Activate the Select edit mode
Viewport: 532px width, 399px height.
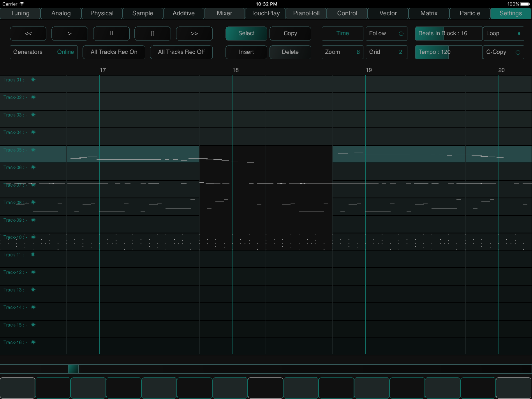tap(246, 34)
